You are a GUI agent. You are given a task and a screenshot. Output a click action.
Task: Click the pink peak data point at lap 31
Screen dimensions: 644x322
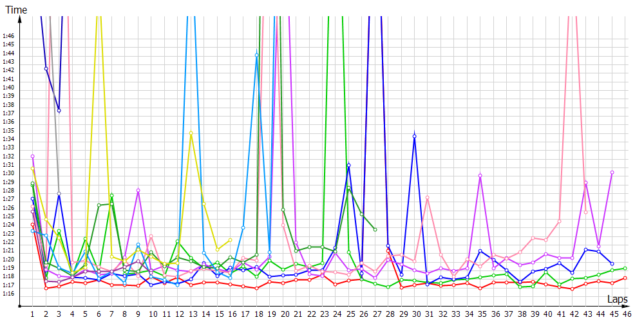point(428,197)
